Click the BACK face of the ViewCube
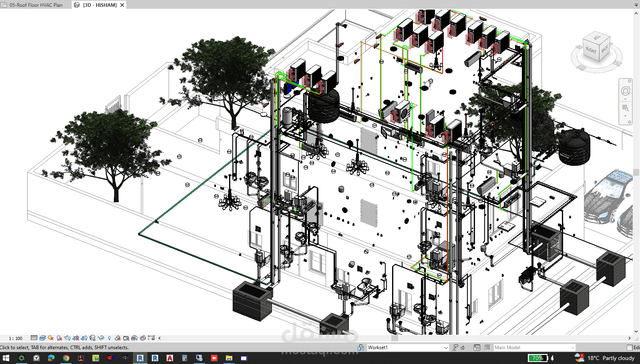Image resolution: width=640 pixels, height=364 pixels. (x=605, y=49)
